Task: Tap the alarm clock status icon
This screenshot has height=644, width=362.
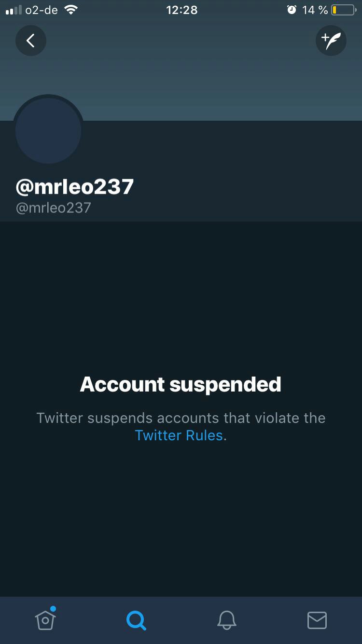Action: (x=292, y=10)
